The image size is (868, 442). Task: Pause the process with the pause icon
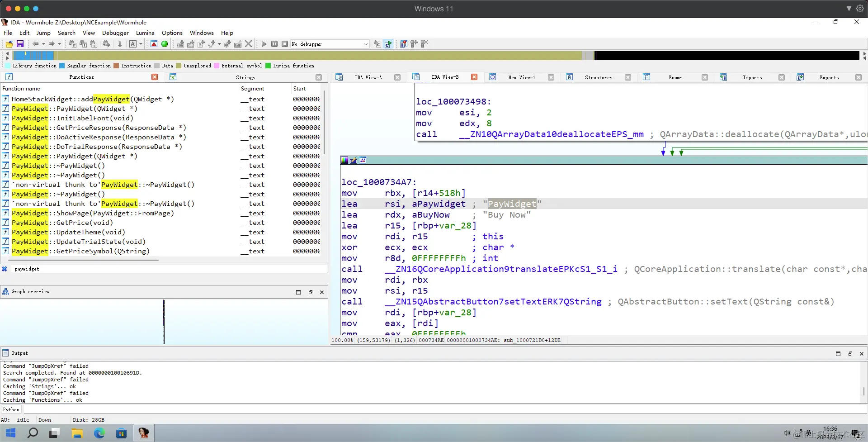(x=274, y=44)
